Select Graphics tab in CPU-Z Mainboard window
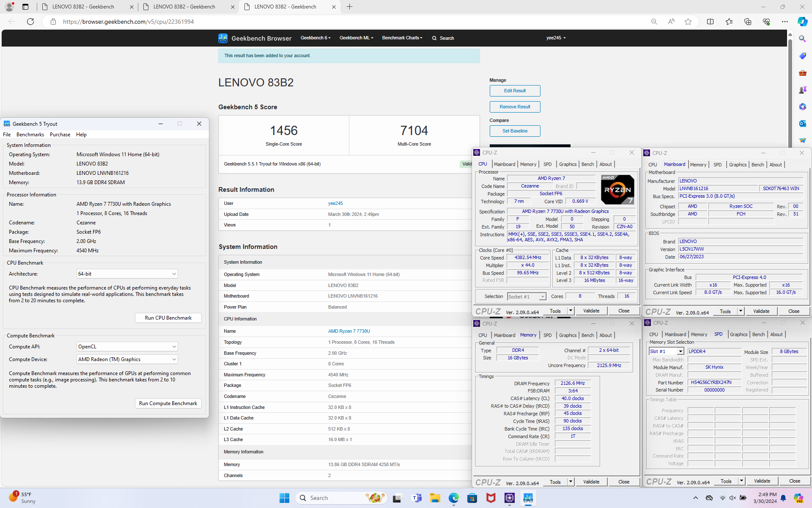This screenshot has height=508, width=812. [738, 165]
